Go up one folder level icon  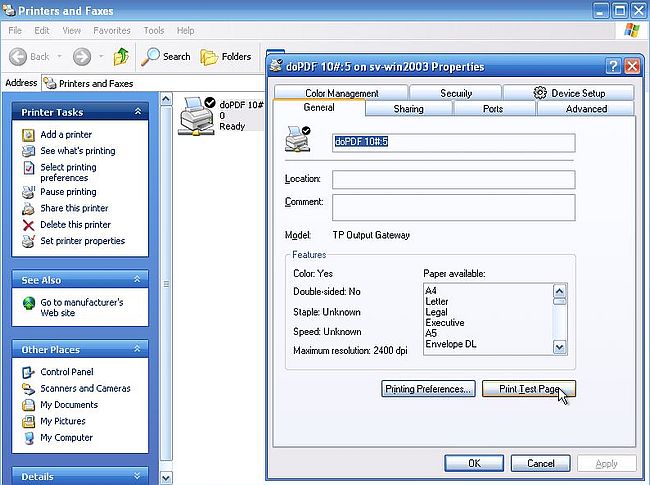pos(121,56)
